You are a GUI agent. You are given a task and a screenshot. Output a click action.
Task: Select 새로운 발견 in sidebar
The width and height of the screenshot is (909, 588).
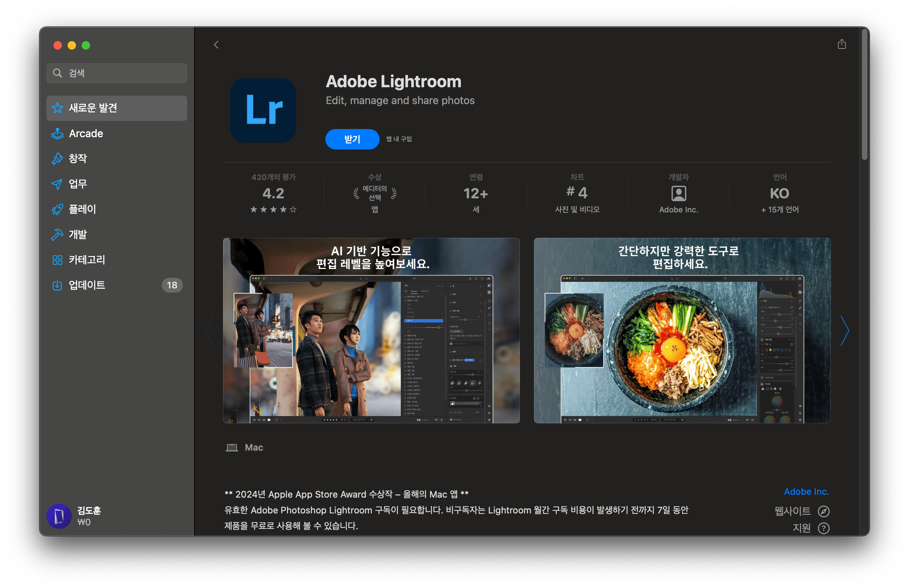pyautogui.click(x=116, y=108)
